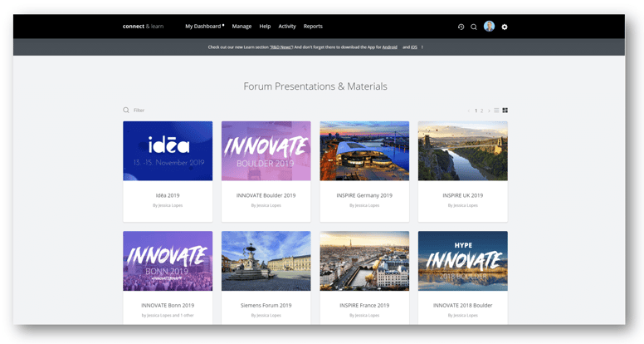This screenshot has height=344, width=644.
Task: Open the INNOVATE Boulder 2019 thumbnail
Action: pos(266,151)
